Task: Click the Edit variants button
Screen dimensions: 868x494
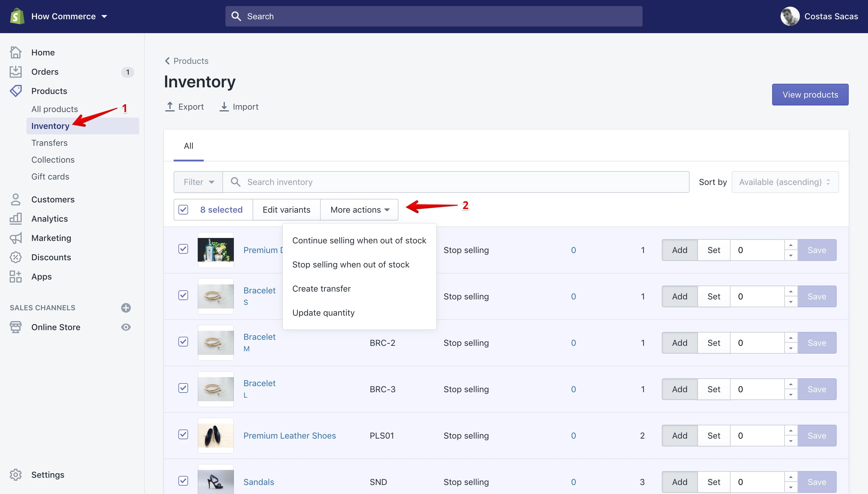Action: pos(286,210)
